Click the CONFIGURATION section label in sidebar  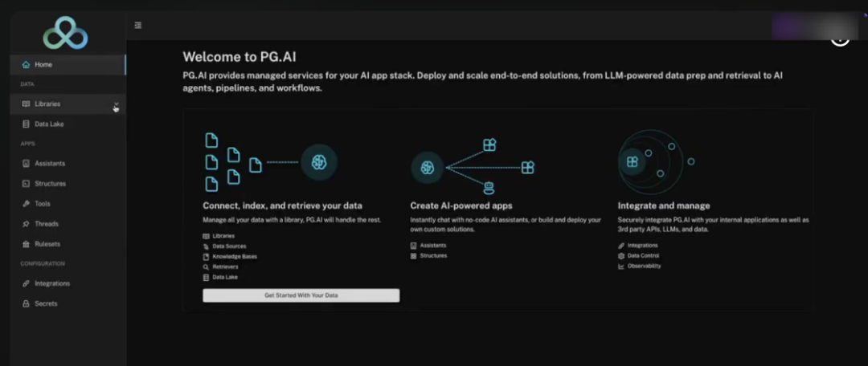[43, 264]
